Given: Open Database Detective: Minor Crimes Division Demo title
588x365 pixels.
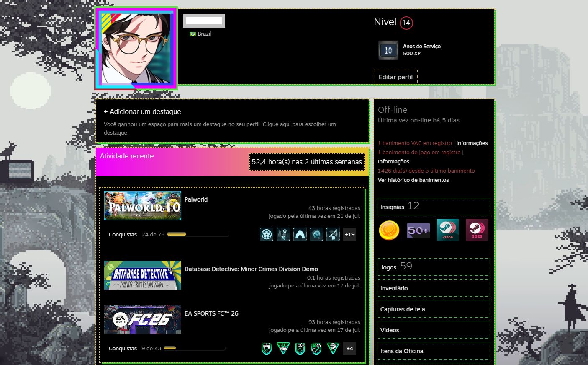Looking at the screenshot, I should (x=251, y=269).
